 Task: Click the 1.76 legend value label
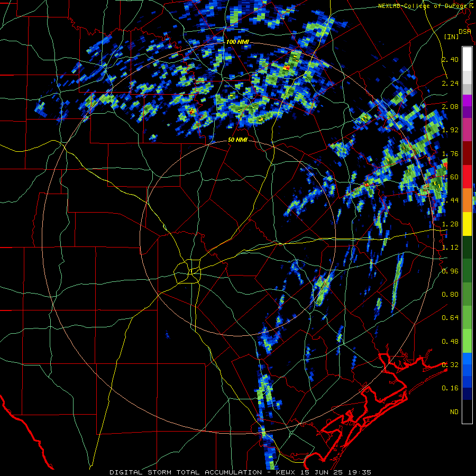click(450, 153)
